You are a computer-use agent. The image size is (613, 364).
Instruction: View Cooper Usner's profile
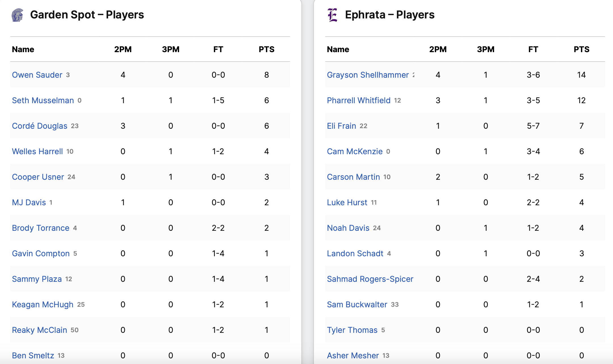38,177
